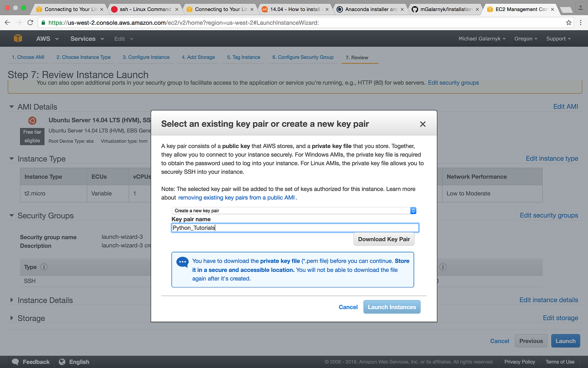Click the info icon next to Type
588x368 pixels.
pos(44,267)
